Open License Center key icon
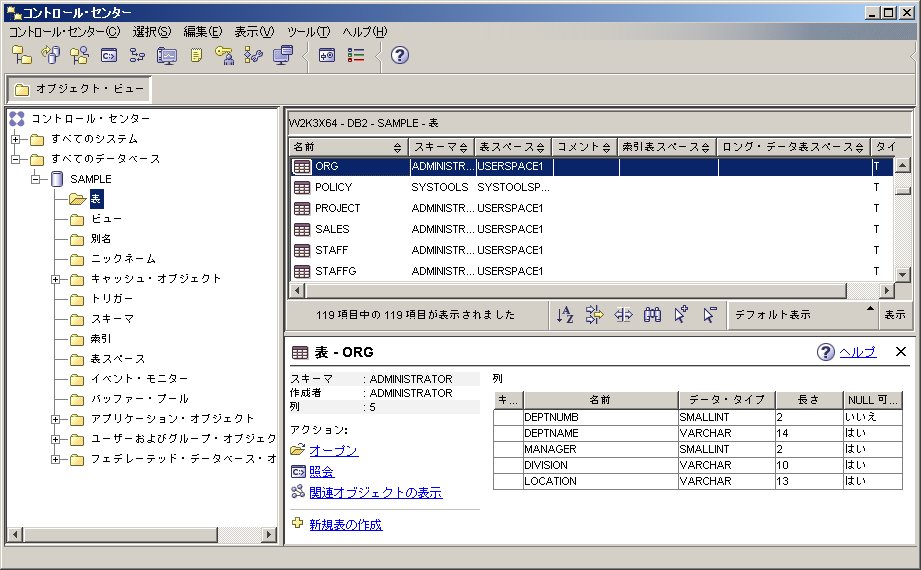 coord(224,55)
